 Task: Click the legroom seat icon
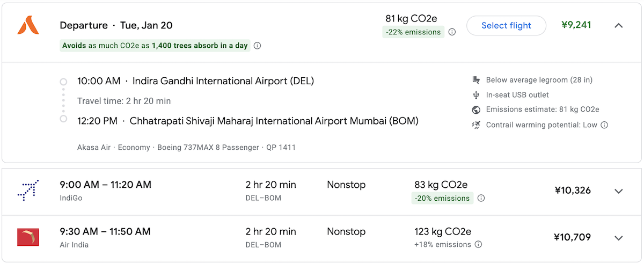[475, 80]
